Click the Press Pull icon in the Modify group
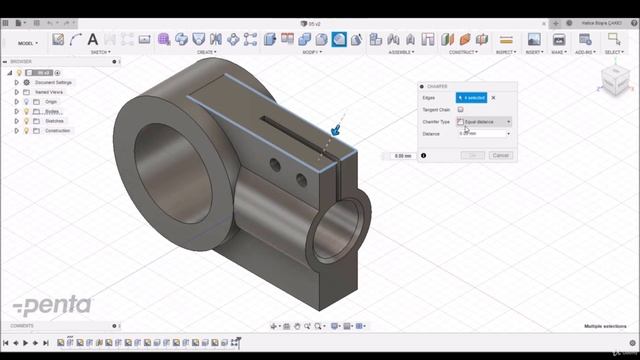Image resolution: width=640 pixels, height=360 pixels. click(x=270, y=40)
